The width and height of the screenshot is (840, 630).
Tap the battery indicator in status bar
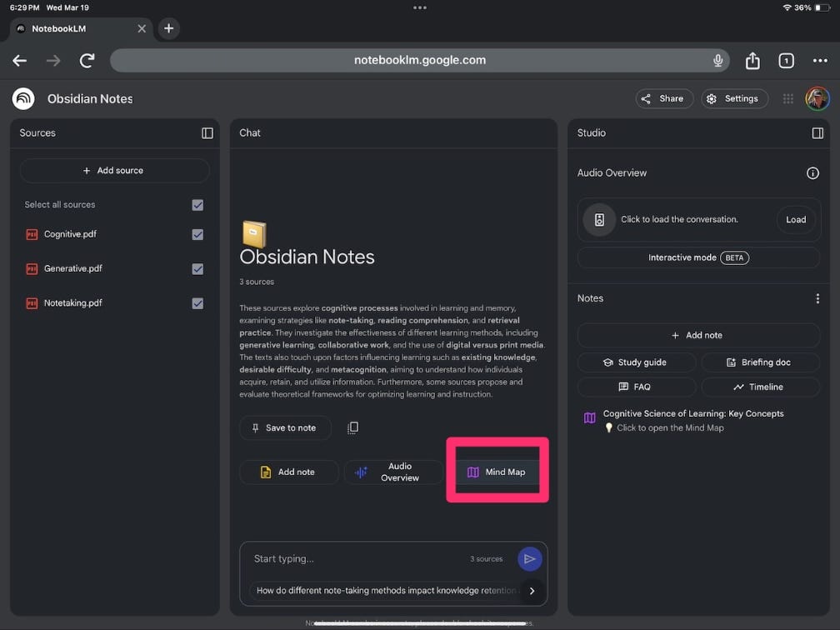[822, 8]
